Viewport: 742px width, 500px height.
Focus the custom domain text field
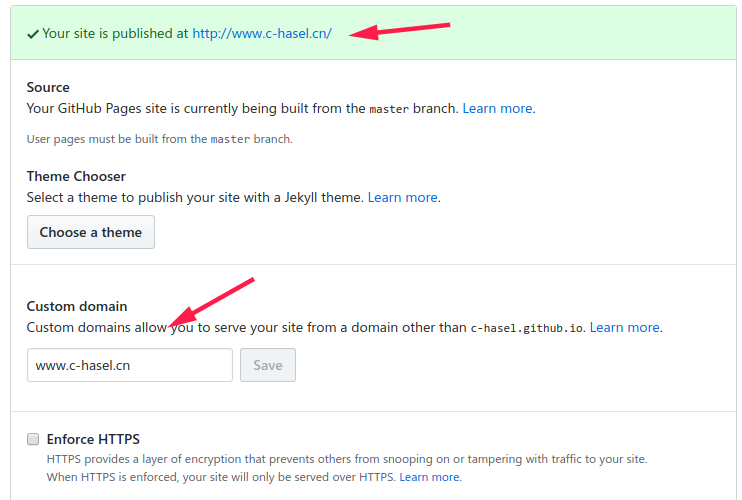[130, 365]
